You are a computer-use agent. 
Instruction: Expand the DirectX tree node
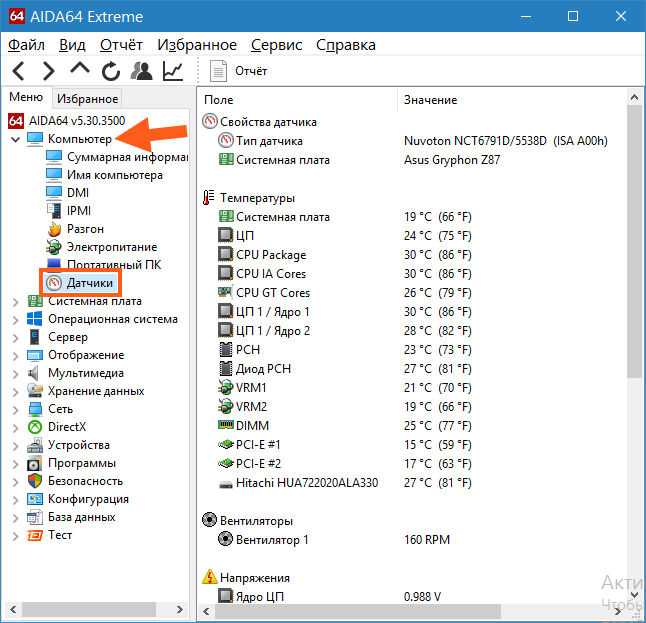(x=15, y=428)
